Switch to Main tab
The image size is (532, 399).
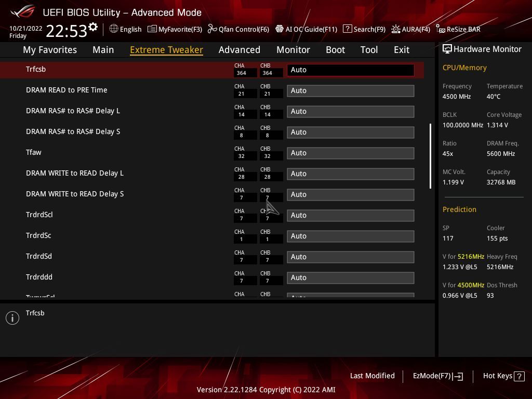pos(103,50)
